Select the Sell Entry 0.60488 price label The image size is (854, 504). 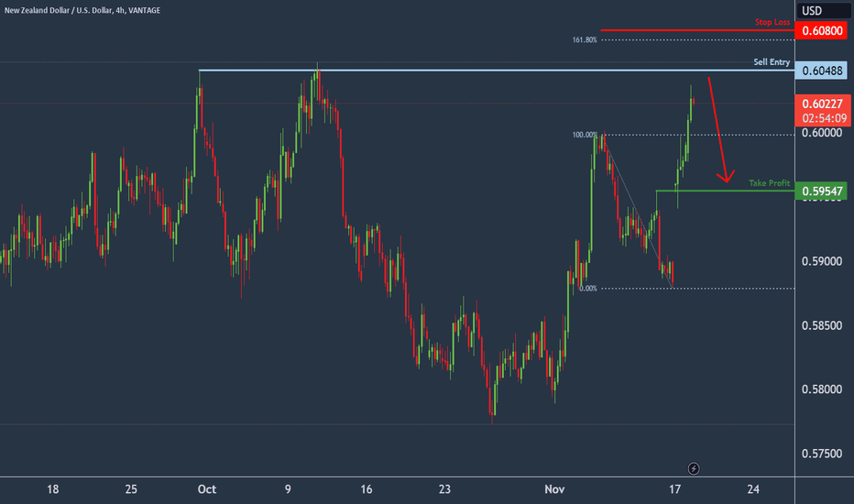click(x=821, y=71)
